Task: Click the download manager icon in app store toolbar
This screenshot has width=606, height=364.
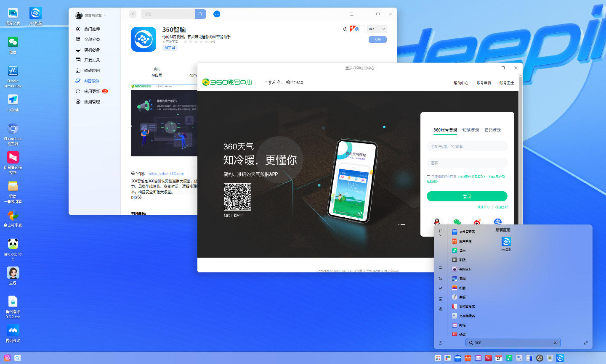Action: pos(217,14)
